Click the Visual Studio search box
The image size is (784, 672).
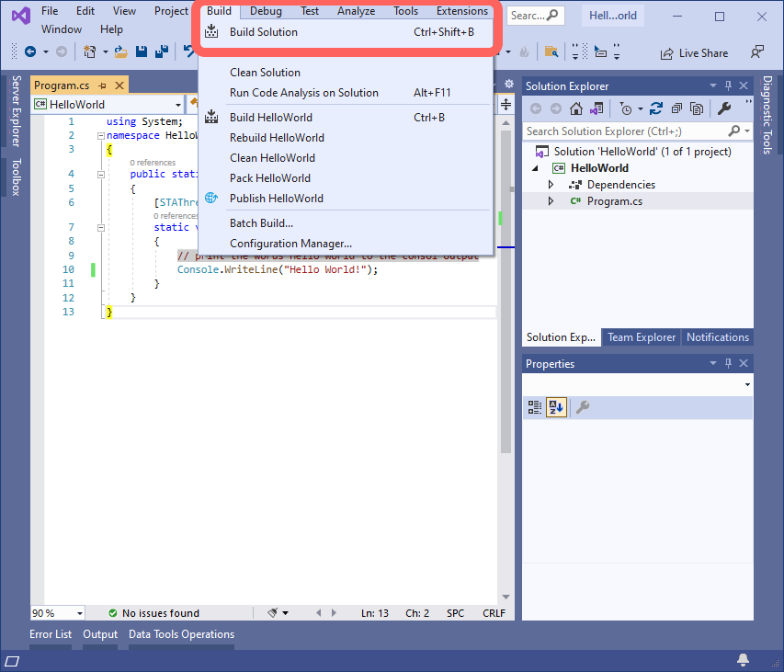[x=536, y=16]
